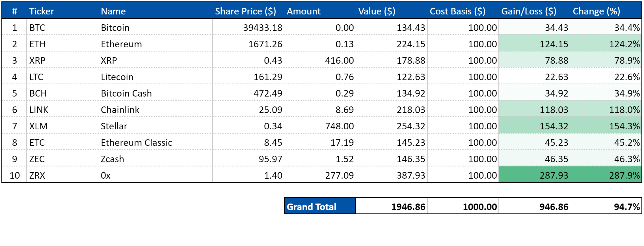
Task: Click the "ETC" ticker cell
Action: pos(37,143)
